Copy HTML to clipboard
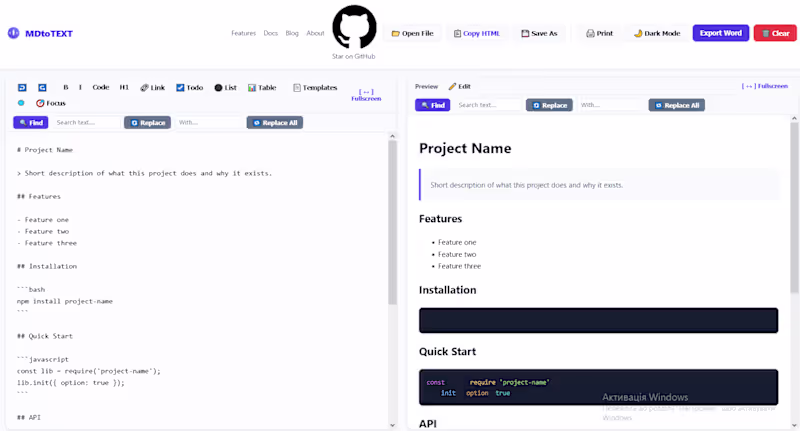800x431 pixels. tap(477, 33)
